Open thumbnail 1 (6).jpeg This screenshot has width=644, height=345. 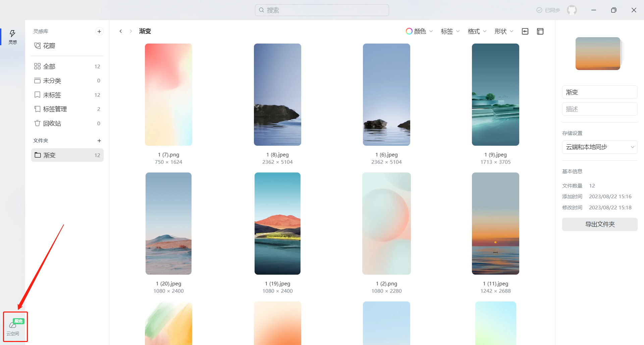tap(386, 94)
